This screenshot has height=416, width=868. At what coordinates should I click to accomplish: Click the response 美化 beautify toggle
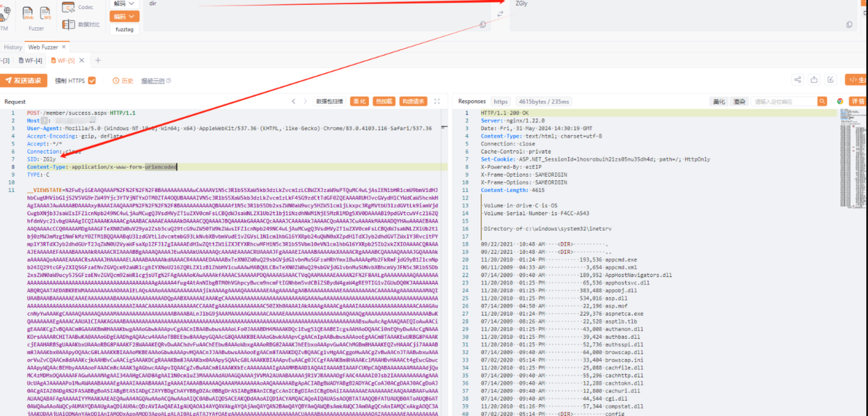(718, 102)
